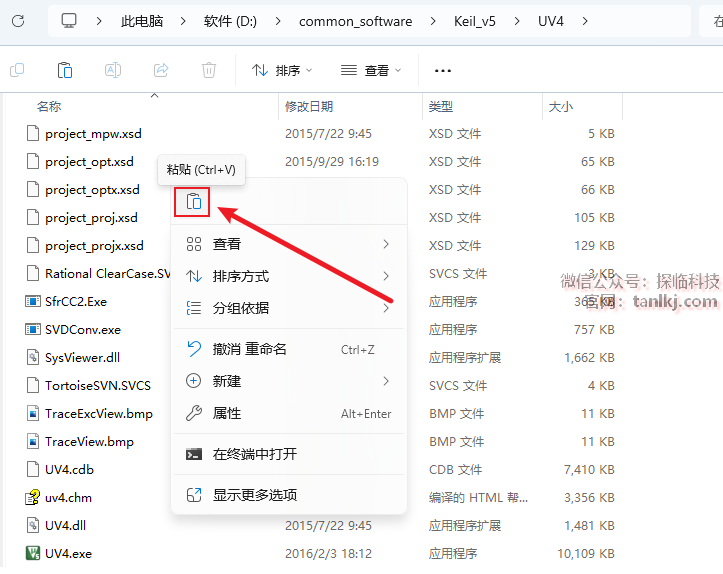Click the project_proj.xsd file icon

tap(32, 218)
